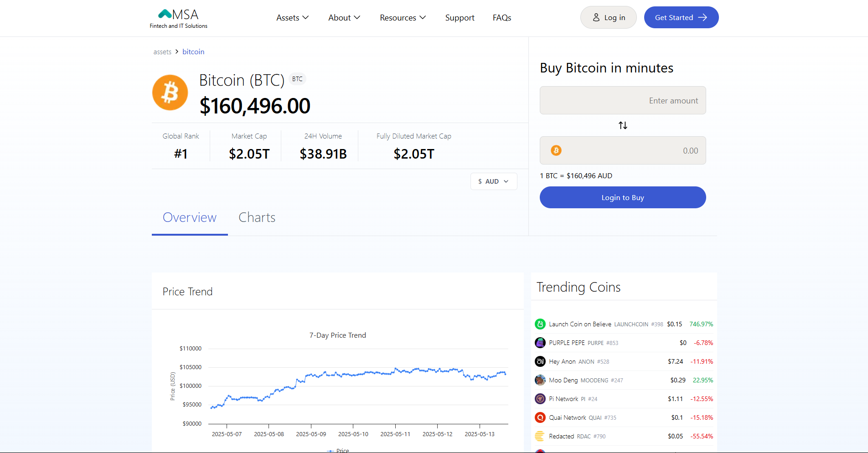This screenshot has height=453, width=868.
Task: Open the assets breadcrumb link
Action: click(162, 51)
